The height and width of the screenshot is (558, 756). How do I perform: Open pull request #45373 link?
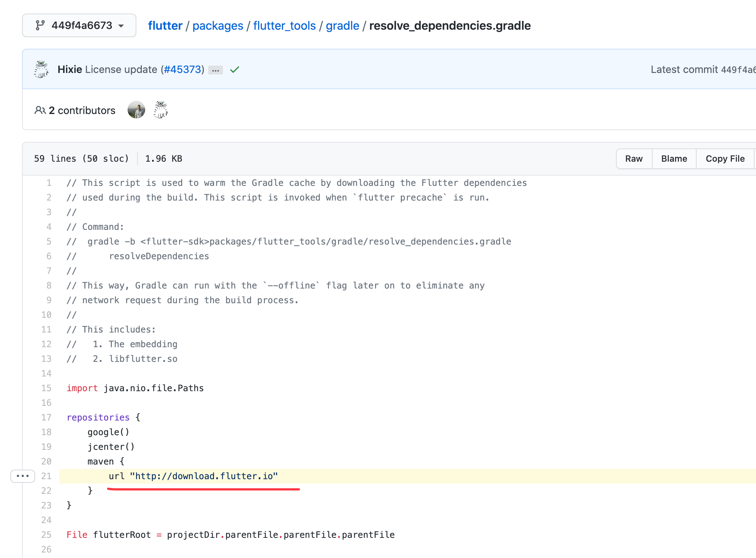pos(183,69)
